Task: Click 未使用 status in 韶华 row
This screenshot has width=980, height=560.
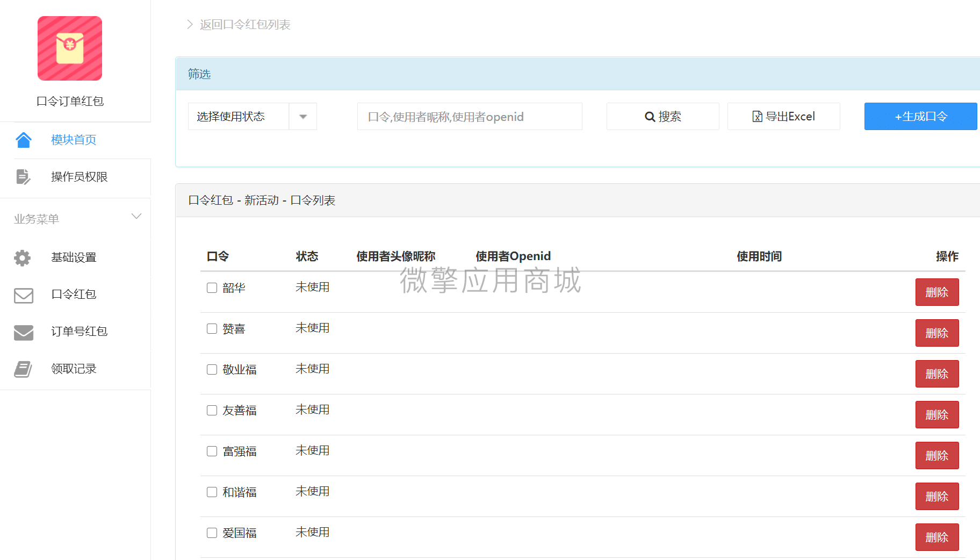Action: coord(313,287)
